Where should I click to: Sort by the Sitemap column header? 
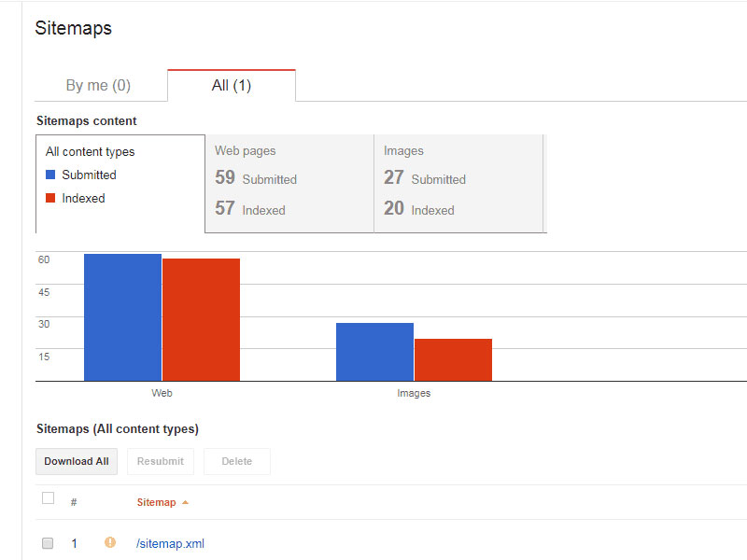pos(156,502)
